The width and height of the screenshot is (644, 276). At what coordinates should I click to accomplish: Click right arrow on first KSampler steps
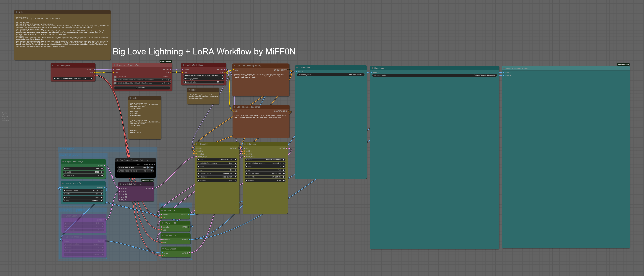pyautogui.click(x=236, y=167)
